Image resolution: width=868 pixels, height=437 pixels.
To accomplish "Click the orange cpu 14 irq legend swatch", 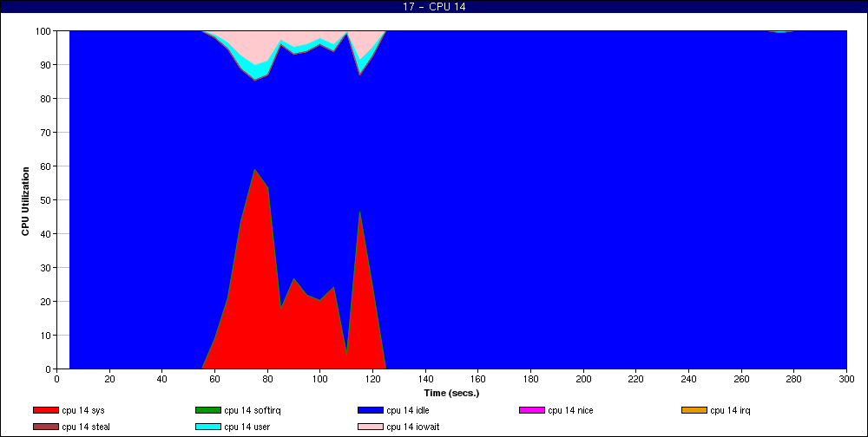I will coord(694,410).
